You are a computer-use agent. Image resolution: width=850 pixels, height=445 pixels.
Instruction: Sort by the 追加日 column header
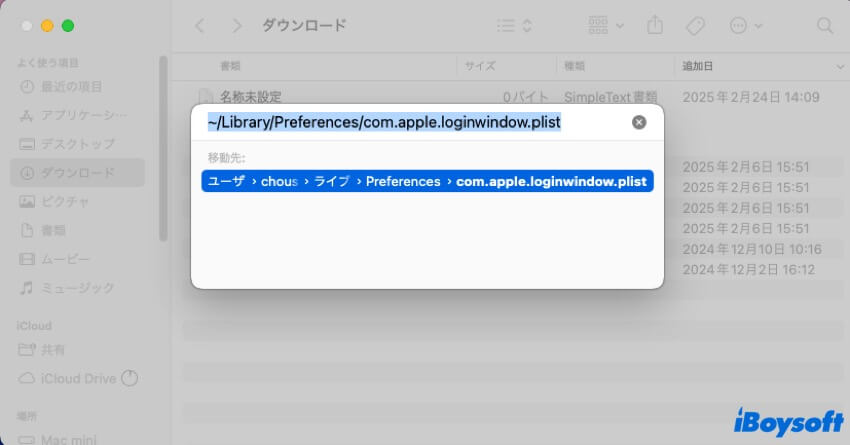[697, 66]
